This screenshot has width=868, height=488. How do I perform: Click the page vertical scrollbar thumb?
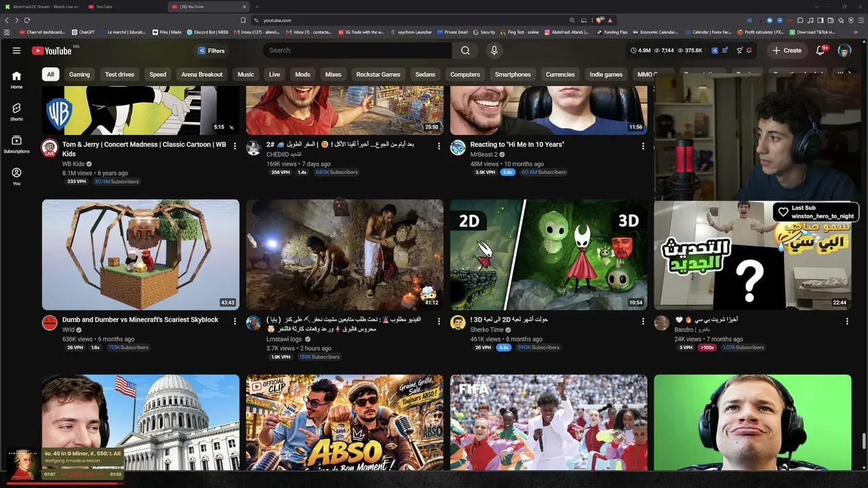click(x=864, y=441)
